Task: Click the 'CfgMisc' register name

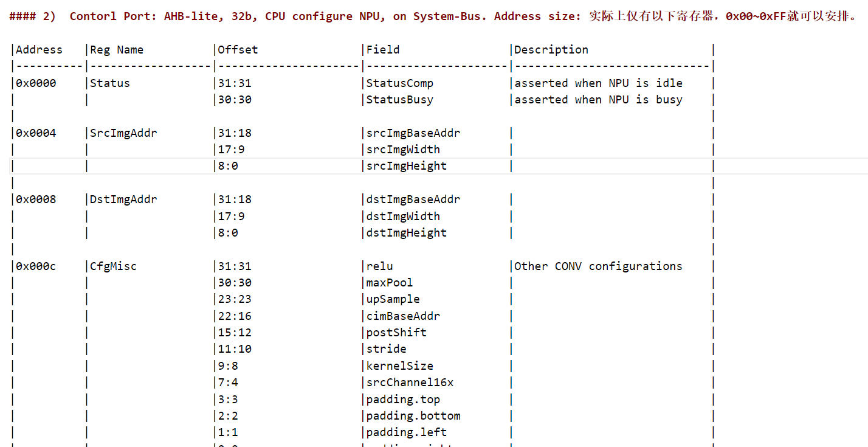Action: (114, 266)
